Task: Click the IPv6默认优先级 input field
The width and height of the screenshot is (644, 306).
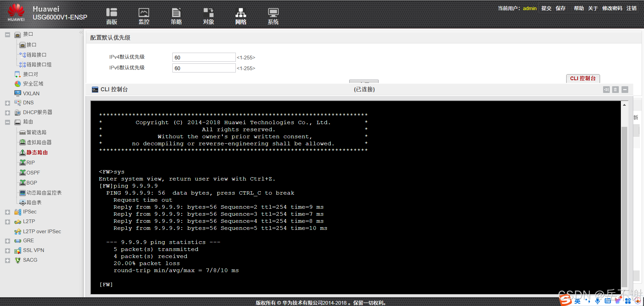Action: [204, 68]
